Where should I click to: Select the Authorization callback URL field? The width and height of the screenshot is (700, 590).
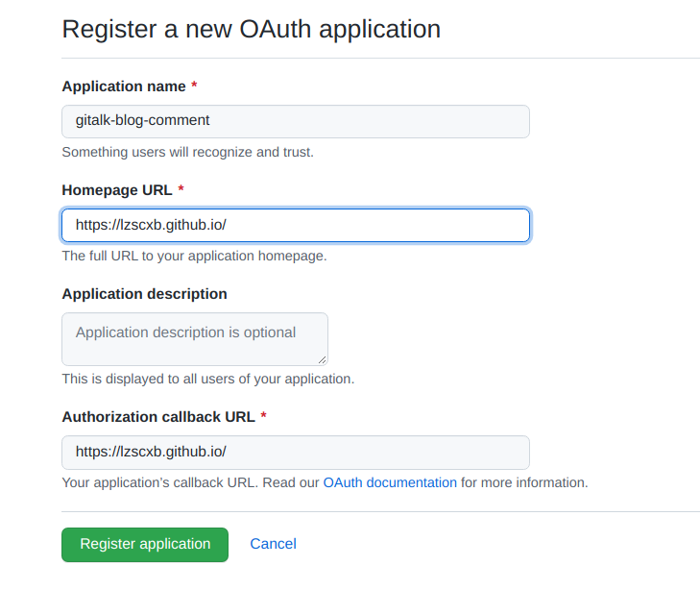295,452
